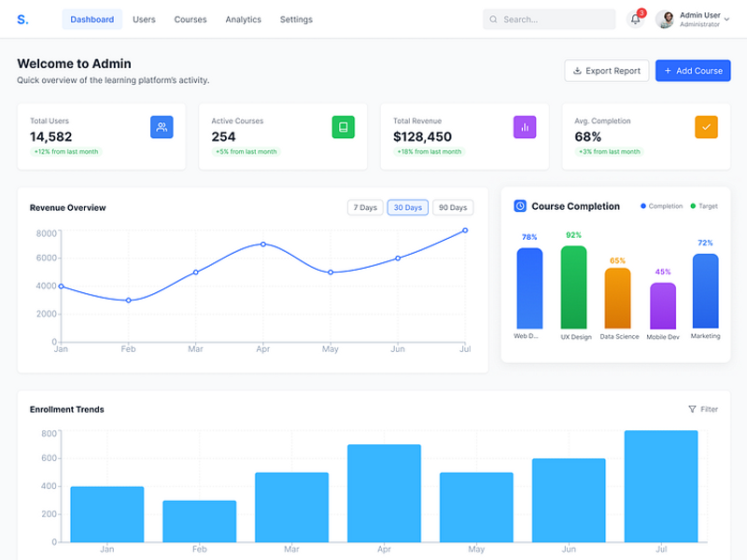
Task: Click the Jul bar in Enrollment Trends
Action: click(661, 486)
